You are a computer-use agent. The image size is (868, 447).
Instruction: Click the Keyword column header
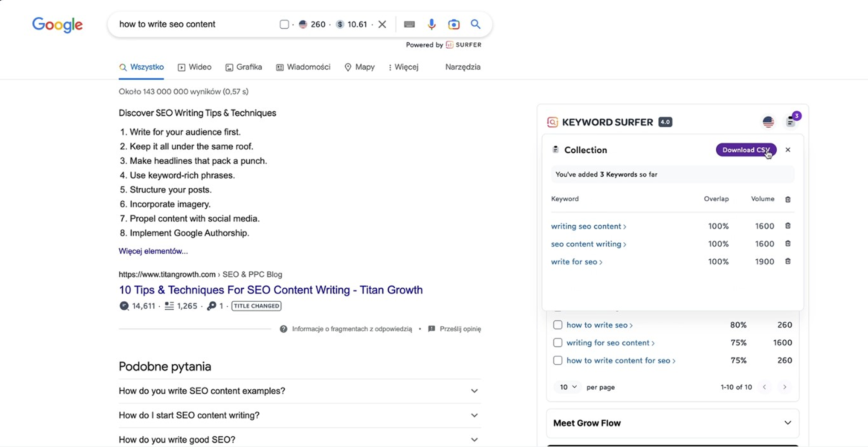(565, 199)
